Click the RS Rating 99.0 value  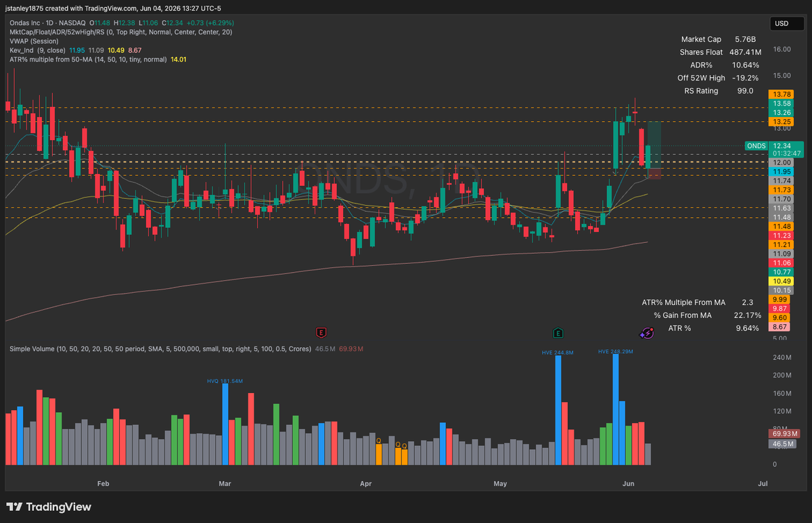pyautogui.click(x=746, y=91)
